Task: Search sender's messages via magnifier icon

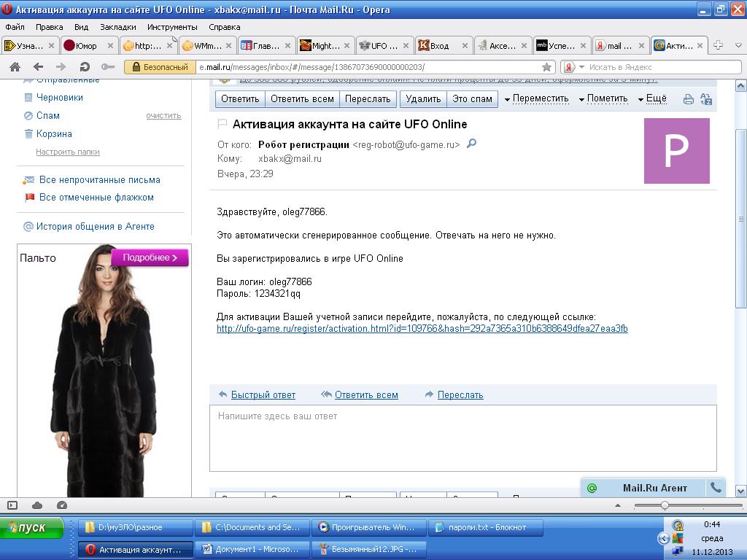Action: click(471, 144)
